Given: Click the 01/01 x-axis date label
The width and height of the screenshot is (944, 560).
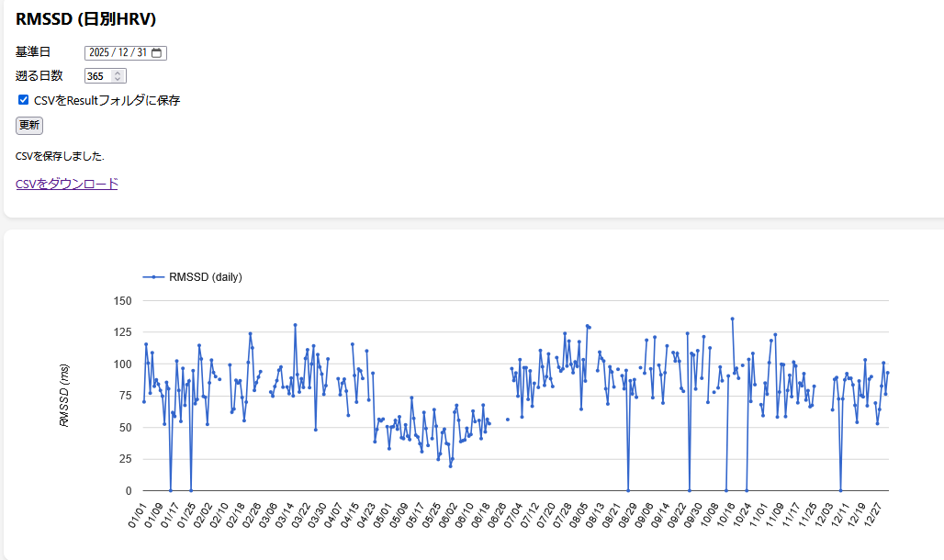Looking at the screenshot, I should pyautogui.click(x=136, y=515).
